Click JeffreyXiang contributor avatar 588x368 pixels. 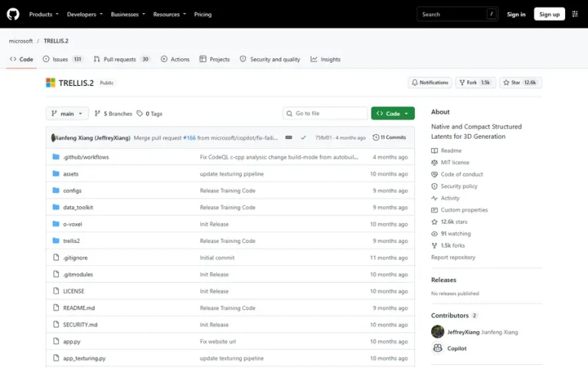tap(438, 331)
